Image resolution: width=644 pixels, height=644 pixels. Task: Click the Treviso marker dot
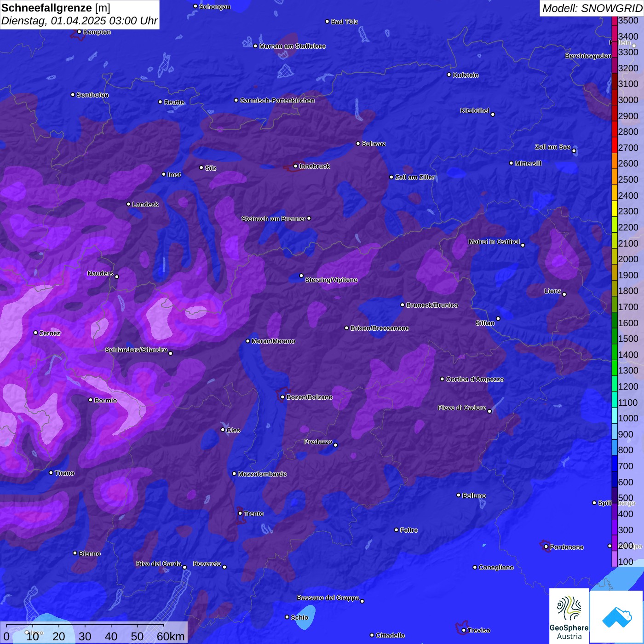coord(464,630)
